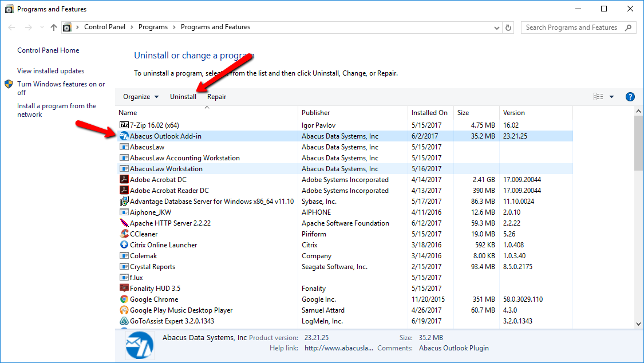Click the GoToAssist Expert icon
The height and width of the screenshot is (363, 644).
(124, 321)
